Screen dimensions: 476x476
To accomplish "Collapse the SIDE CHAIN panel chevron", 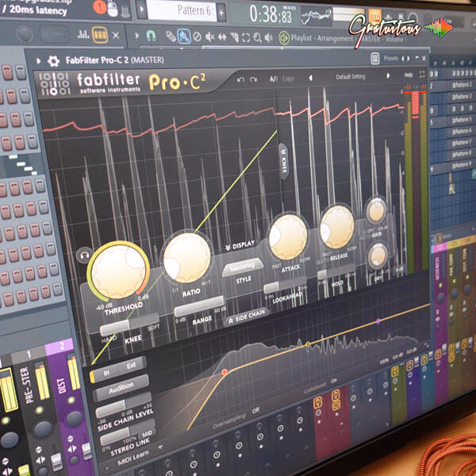I will [x=230, y=321].
